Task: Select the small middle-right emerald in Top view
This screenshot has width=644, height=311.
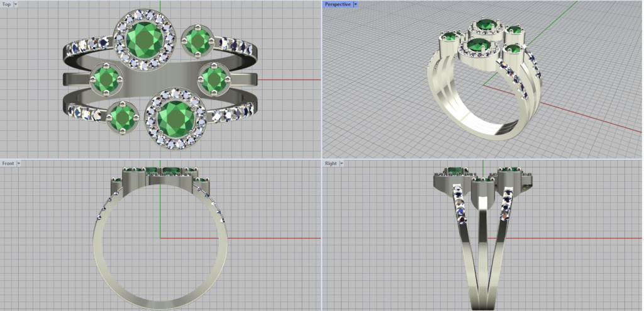Action: [214, 79]
